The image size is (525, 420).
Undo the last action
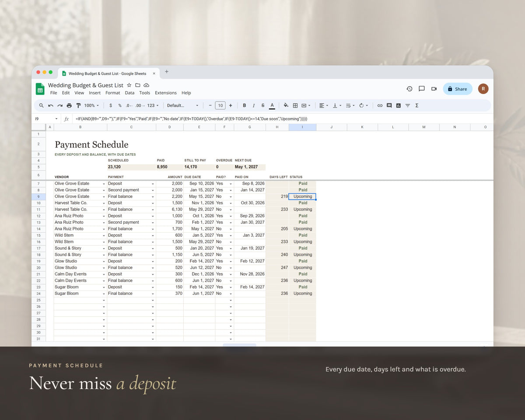coord(51,105)
